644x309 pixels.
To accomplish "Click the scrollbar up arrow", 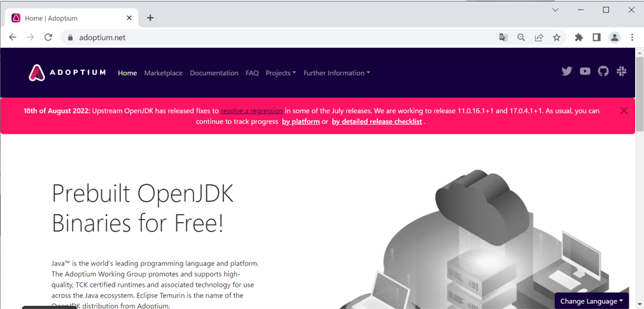I will pos(640,52).
